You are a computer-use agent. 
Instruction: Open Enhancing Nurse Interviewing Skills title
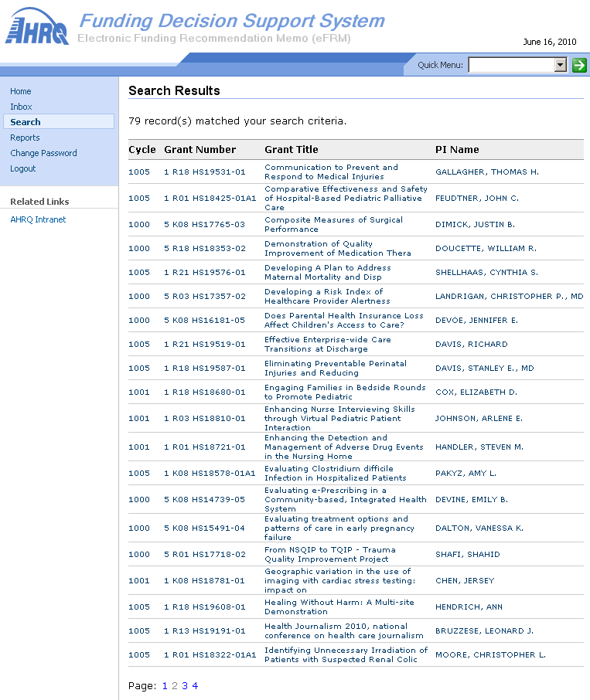[339, 419]
